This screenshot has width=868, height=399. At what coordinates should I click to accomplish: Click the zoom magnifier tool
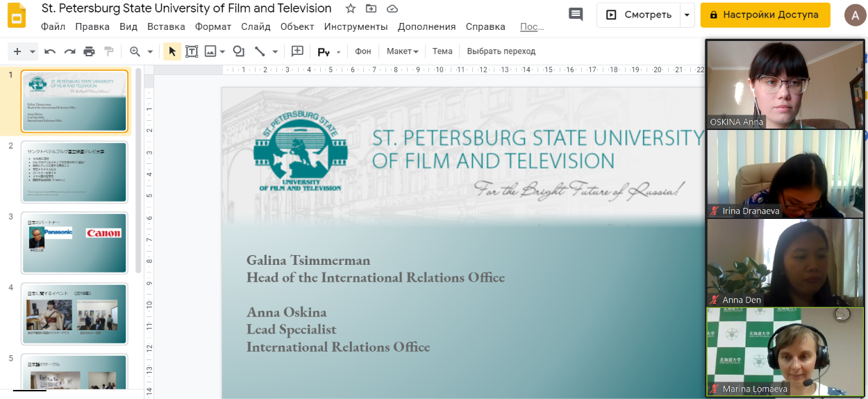coord(135,51)
